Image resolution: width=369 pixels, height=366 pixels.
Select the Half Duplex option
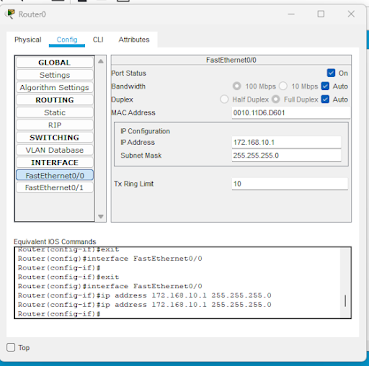pyautogui.click(x=224, y=99)
